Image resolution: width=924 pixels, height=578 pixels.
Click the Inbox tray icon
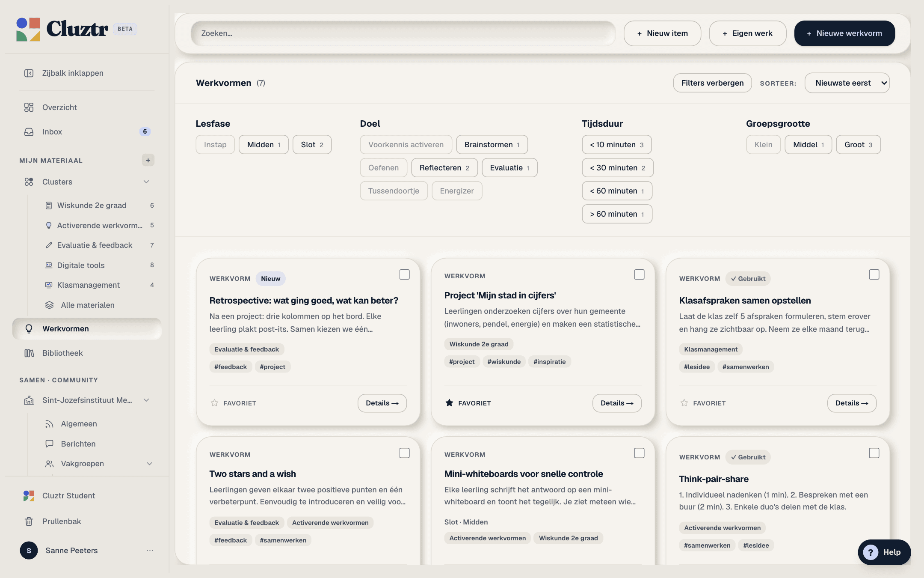[x=29, y=132]
